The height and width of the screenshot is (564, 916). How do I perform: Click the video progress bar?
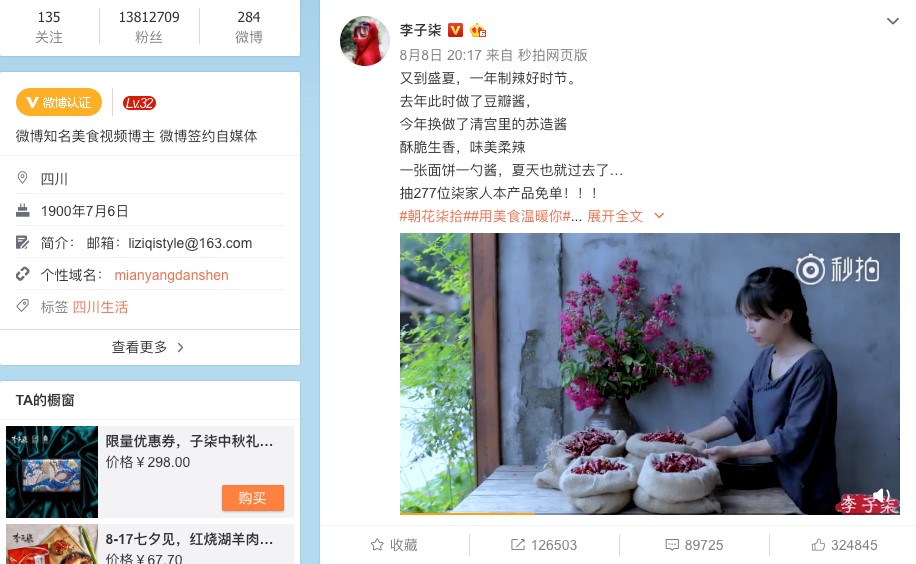click(x=650, y=513)
